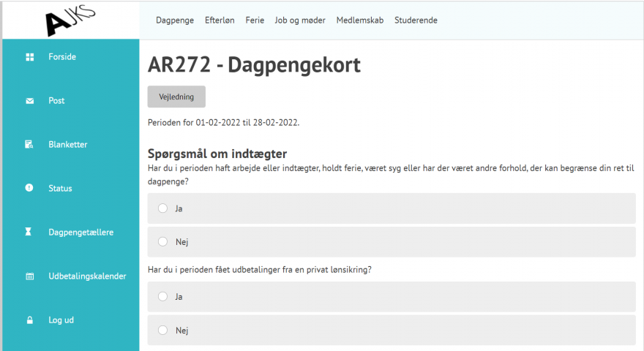Click the Post envelope icon
Image resolution: width=644 pixels, height=351 pixels.
click(29, 101)
